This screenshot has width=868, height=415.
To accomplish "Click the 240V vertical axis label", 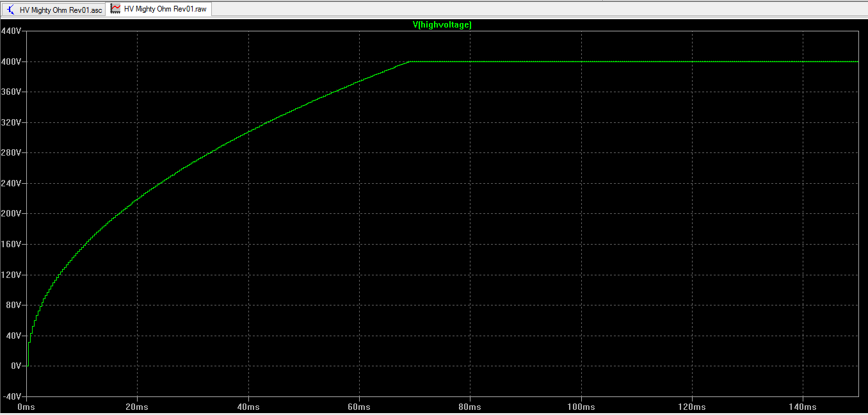I will tap(12, 183).
